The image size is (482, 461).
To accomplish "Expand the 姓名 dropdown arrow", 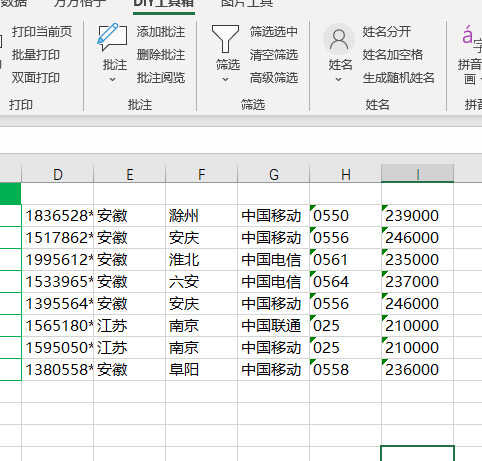I will coord(339,80).
